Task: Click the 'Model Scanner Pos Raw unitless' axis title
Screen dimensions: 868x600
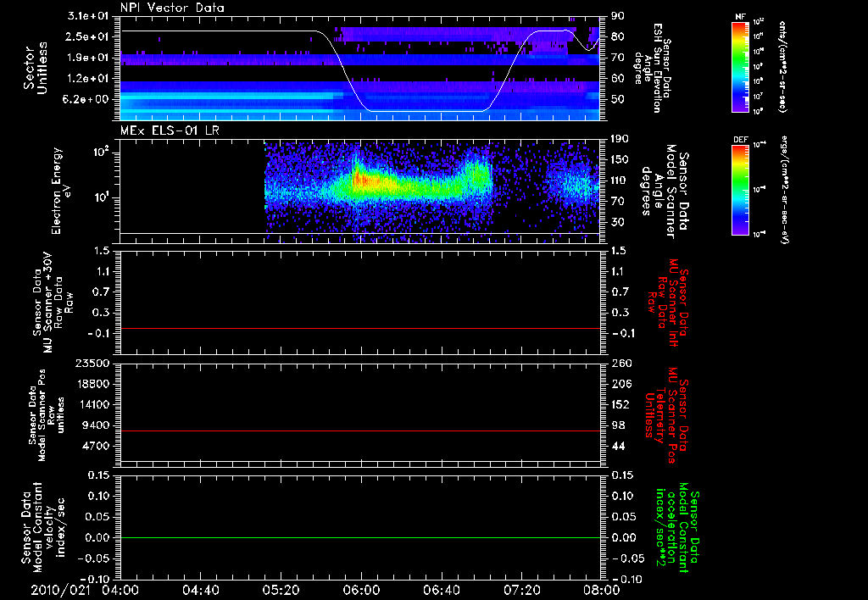Action: pos(46,415)
